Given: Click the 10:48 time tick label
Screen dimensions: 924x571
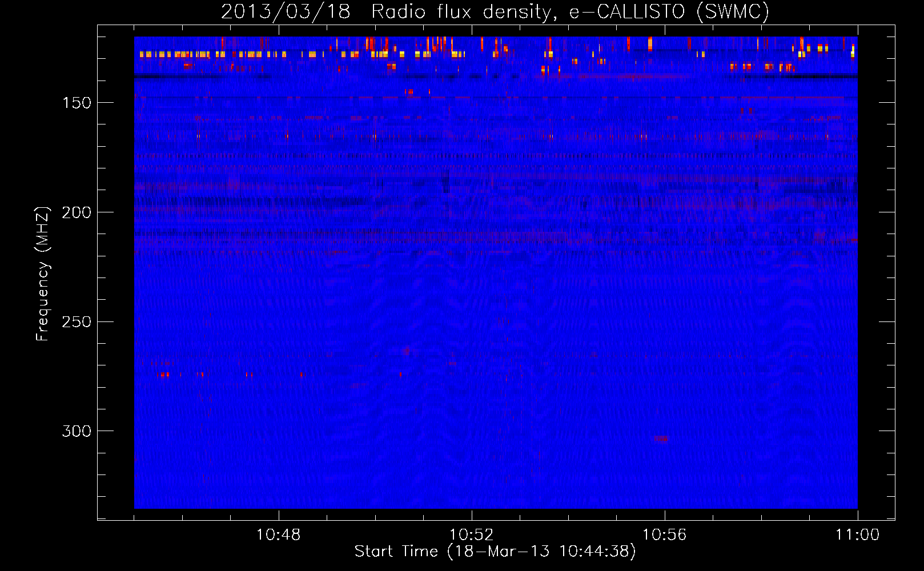Looking at the screenshot, I should 279,535.
